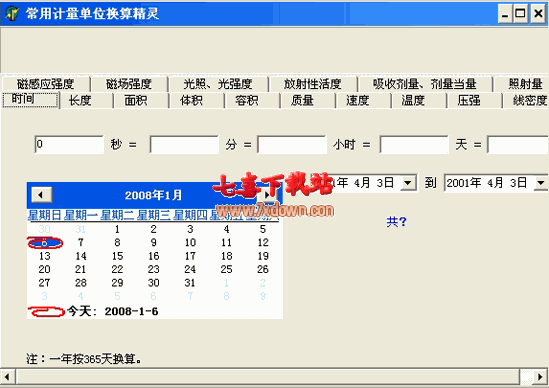Click the horizontal scrollbar left arrow

7,377
